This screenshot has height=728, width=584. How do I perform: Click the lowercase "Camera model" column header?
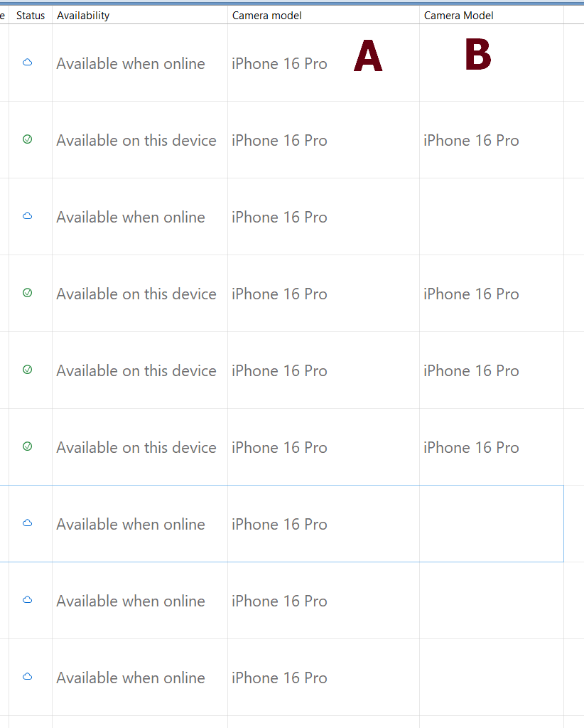(267, 16)
